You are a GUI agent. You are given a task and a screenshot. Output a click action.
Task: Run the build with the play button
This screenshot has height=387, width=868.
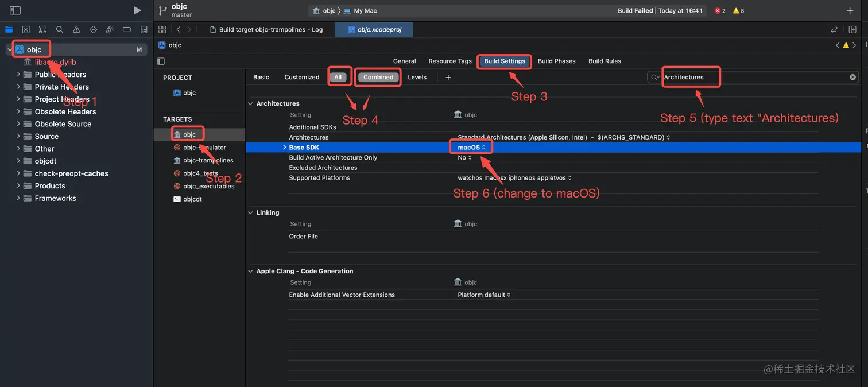point(137,10)
